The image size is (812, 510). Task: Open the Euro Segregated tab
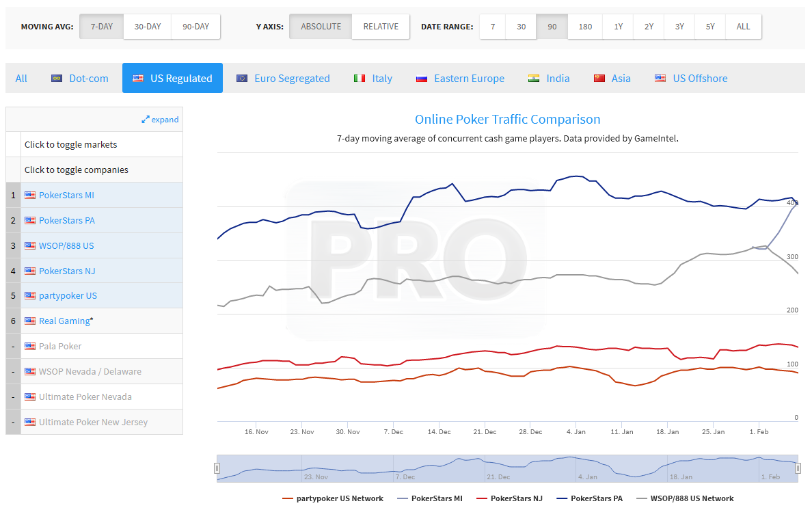(x=283, y=78)
